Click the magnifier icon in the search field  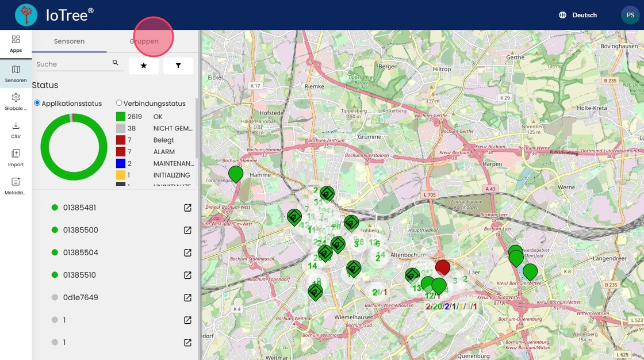(x=116, y=63)
